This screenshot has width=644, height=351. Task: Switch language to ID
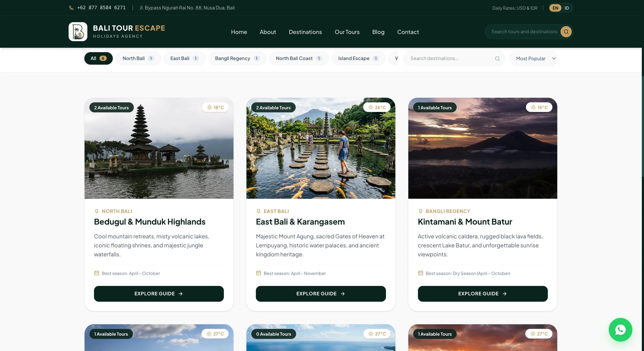click(x=567, y=8)
